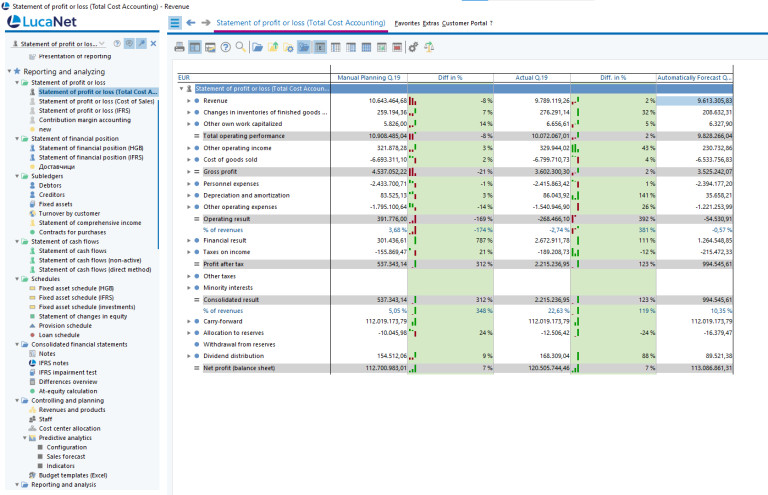Click the Actual Q.19 column header

(530, 76)
